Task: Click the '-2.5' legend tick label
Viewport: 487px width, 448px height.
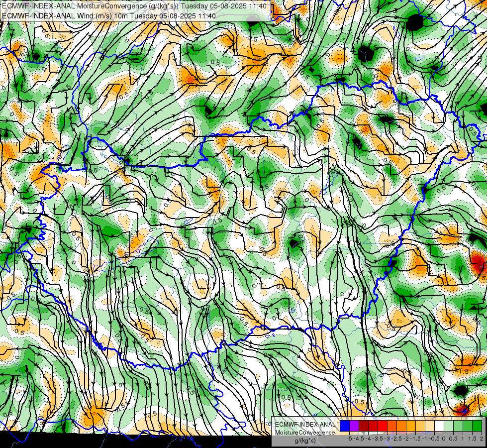Action: coord(396,439)
